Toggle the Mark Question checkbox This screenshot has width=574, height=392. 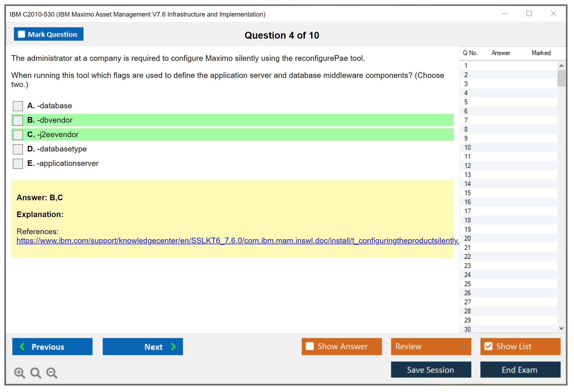click(x=21, y=34)
